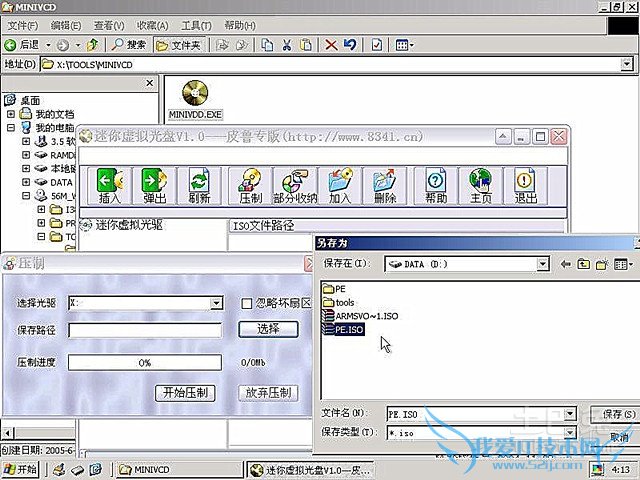Select the MINIVDD.EXE file icon
640x480 pixels.
[195, 100]
